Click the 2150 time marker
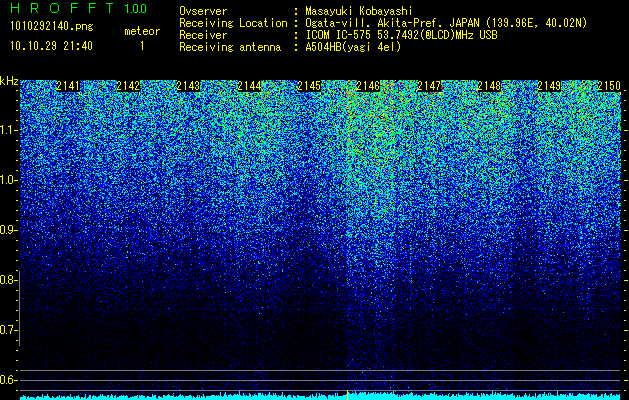This screenshot has height=400, width=629. coord(609,86)
